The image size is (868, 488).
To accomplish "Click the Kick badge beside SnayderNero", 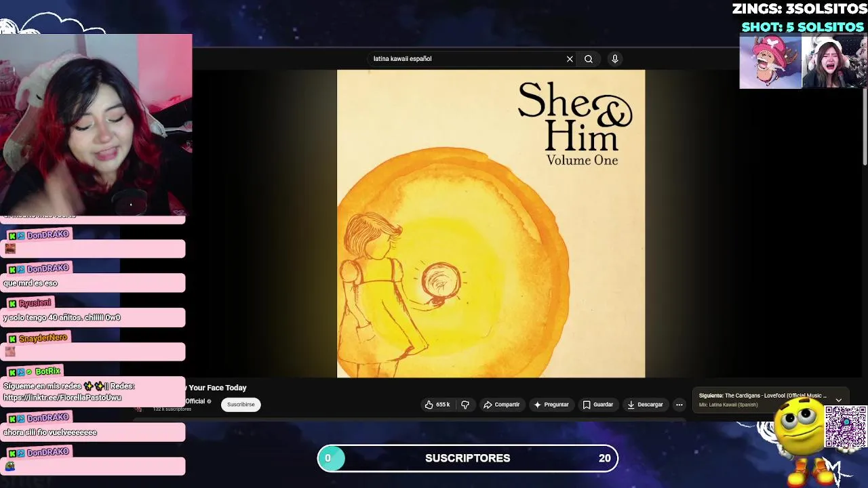I will pyautogui.click(x=12, y=338).
